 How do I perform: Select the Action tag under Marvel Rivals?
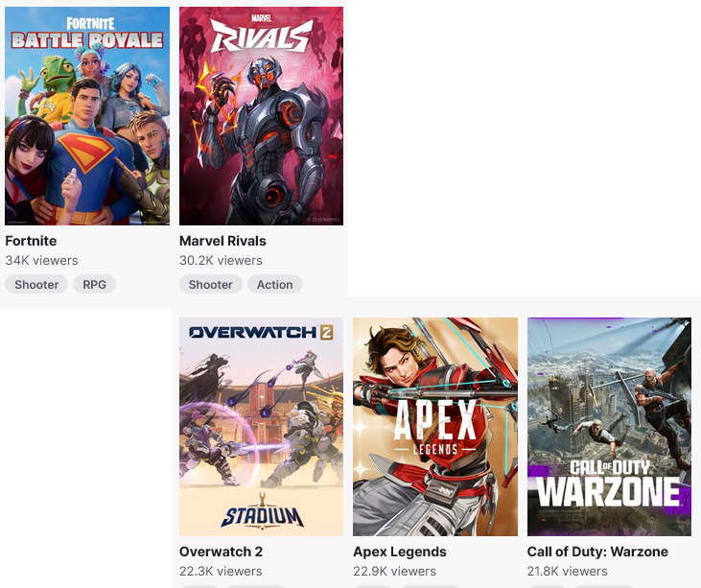275,284
